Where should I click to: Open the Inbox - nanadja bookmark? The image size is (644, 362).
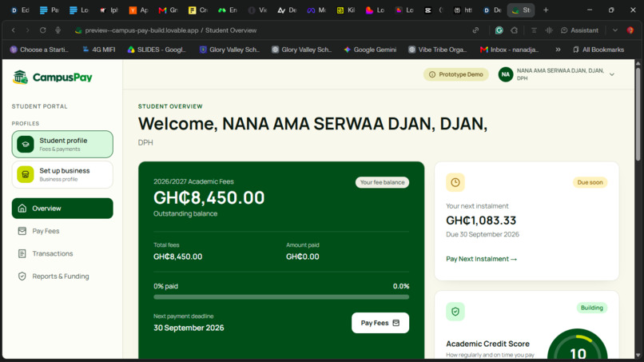click(x=509, y=50)
